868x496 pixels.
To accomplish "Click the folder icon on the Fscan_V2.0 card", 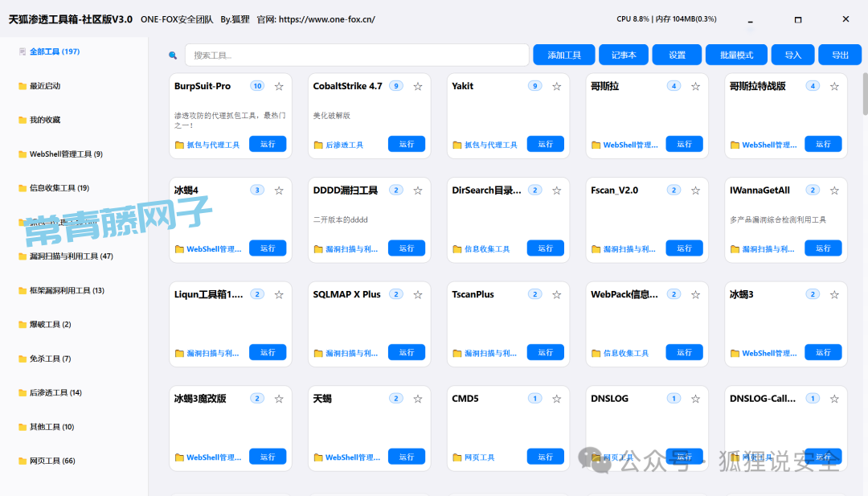I will point(596,248).
